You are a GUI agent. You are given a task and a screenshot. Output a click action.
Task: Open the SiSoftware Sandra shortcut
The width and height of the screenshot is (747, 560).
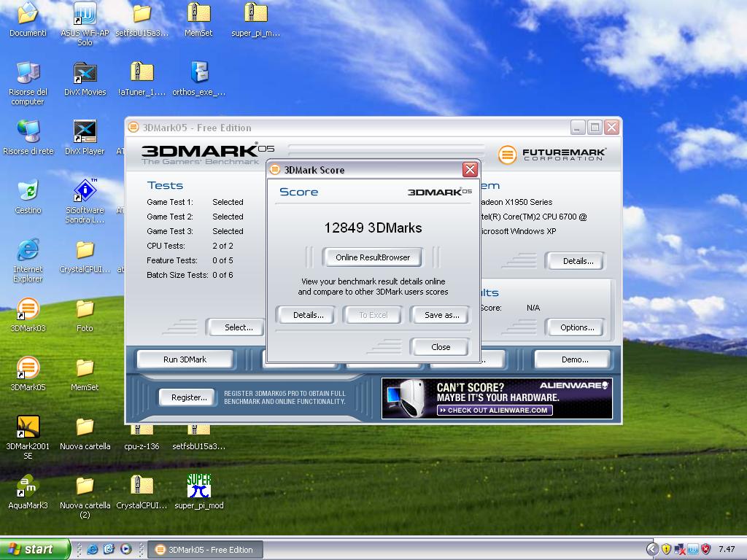pos(85,192)
